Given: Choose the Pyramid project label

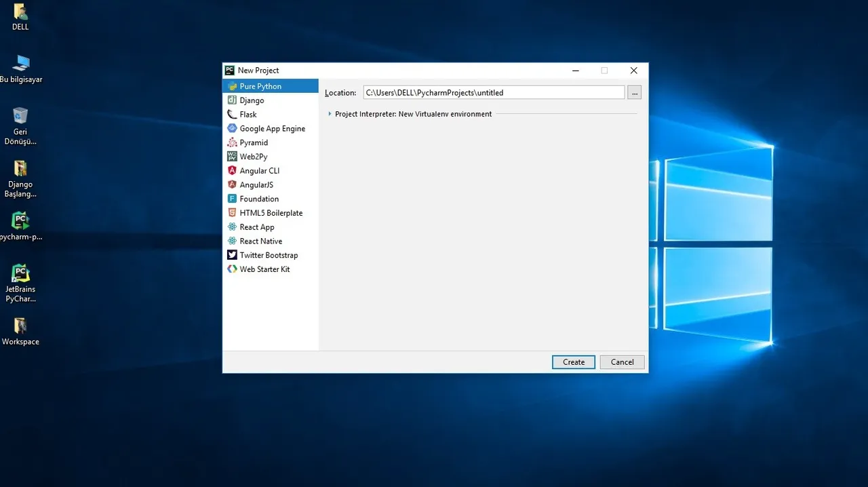Looking at the screenshot, I should pos(254,142).
